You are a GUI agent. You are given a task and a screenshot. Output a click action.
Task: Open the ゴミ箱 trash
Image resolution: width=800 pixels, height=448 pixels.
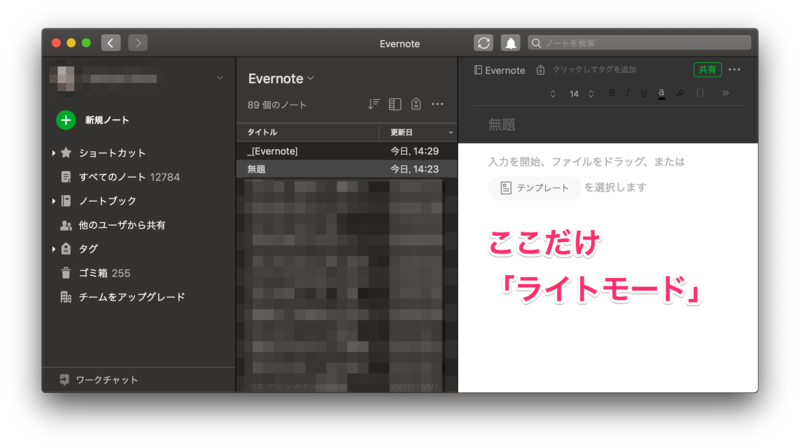pyautogui.click(x=95, y=273)
